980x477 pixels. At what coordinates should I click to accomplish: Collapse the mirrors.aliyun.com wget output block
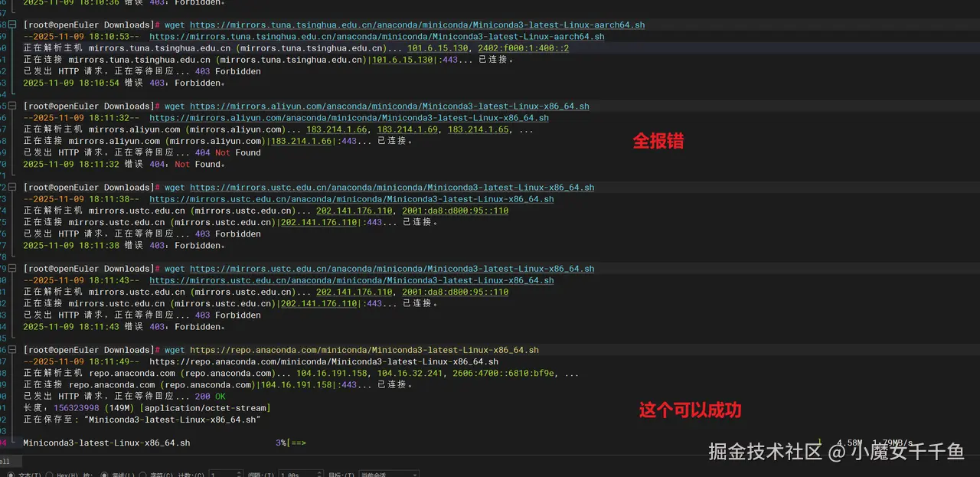click(x=12, y=106)
